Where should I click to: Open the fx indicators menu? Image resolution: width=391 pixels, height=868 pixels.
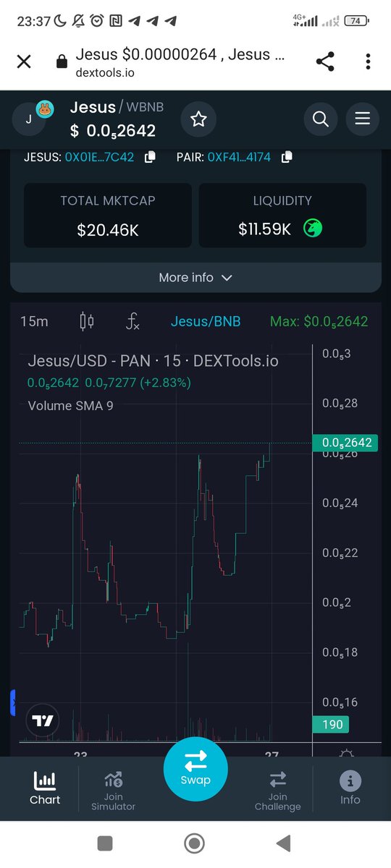point(133,321)
